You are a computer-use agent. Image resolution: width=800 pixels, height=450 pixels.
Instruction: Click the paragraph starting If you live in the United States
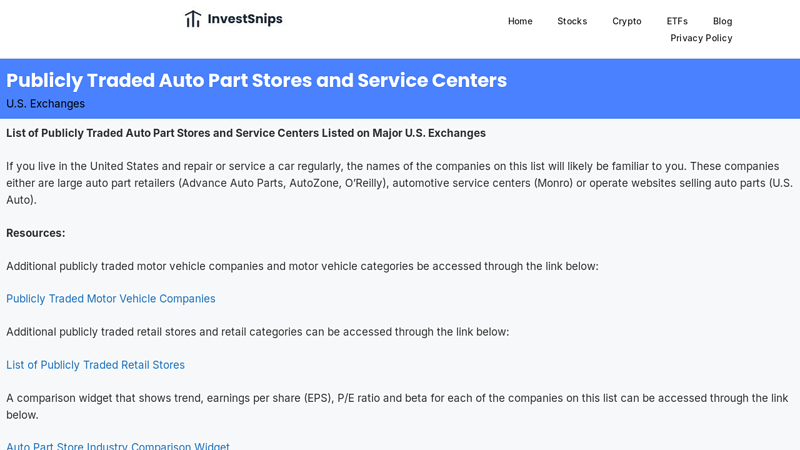tap(399, 183)
